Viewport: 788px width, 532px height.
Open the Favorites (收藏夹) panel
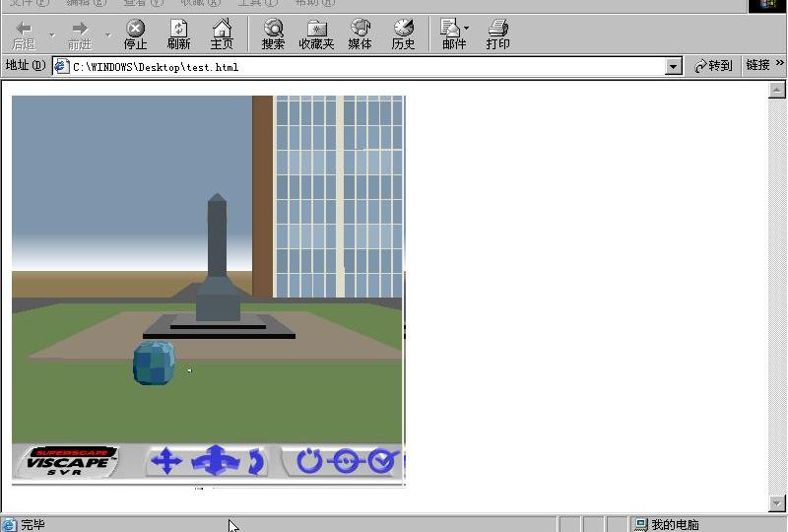click(x=316, y=34)
